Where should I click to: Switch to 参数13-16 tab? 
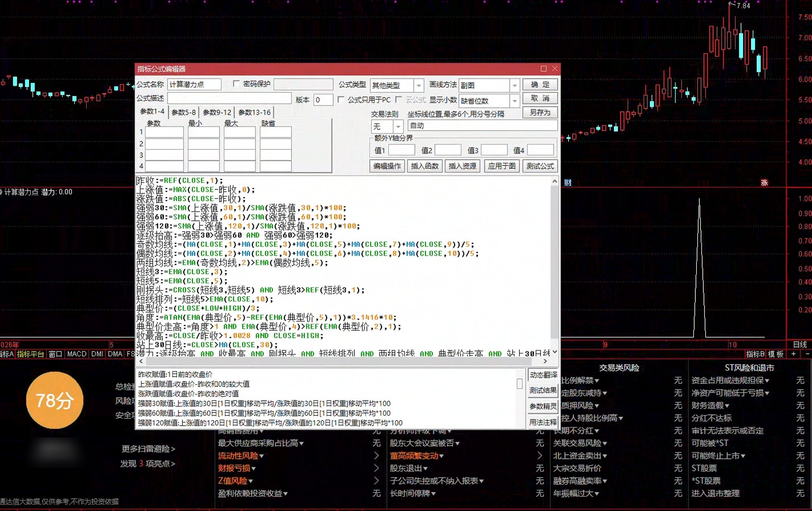(x=254, y=112)
